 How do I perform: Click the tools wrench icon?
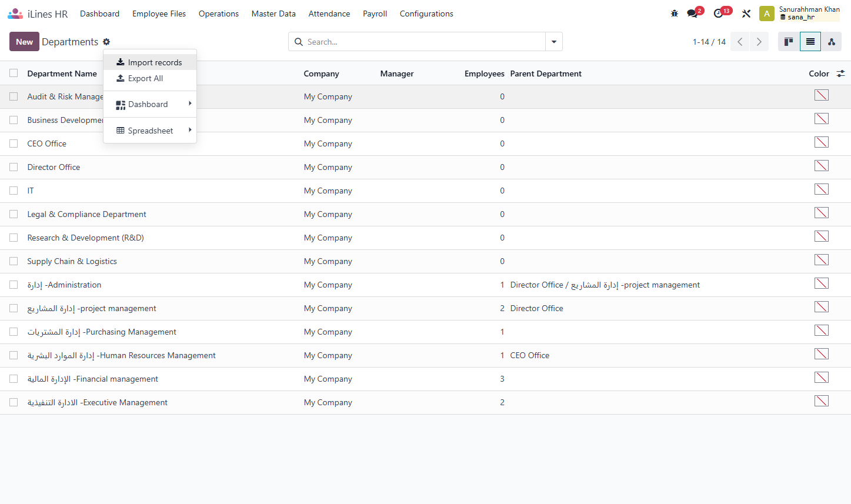pyautogui.click(x=746, y=14)
